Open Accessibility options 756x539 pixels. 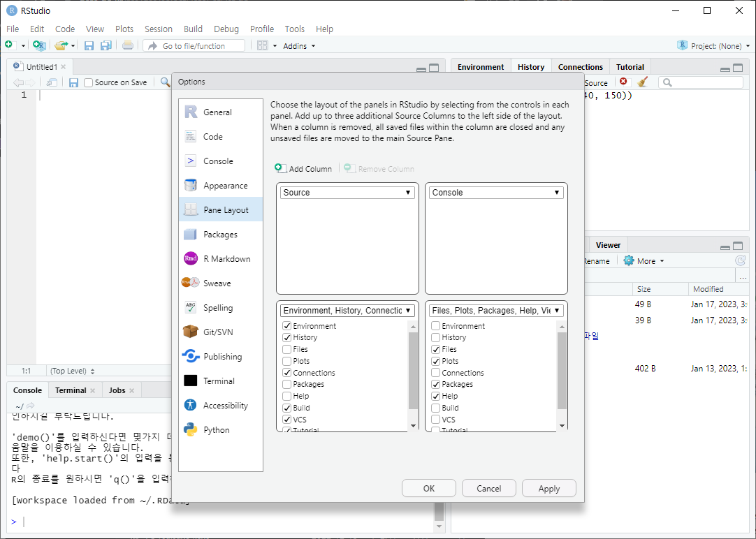(220, 406)
